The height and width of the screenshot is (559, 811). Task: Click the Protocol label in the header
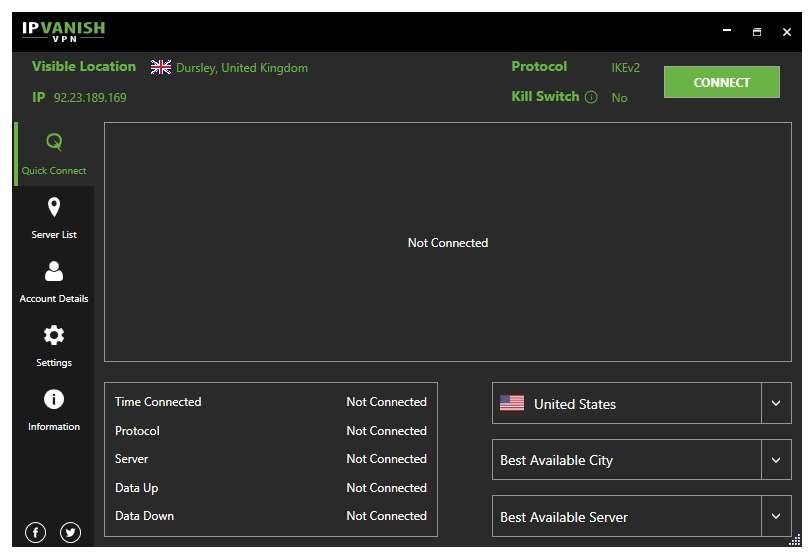coord(539,66)
